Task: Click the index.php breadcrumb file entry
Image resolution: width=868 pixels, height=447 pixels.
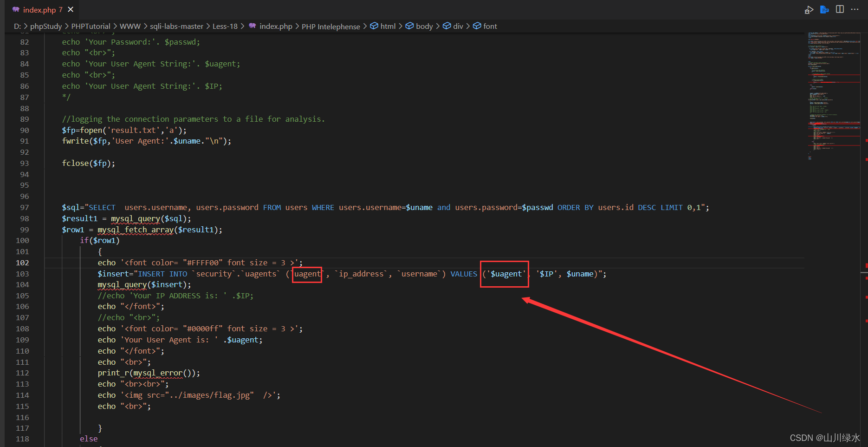Action: click(x=276, y=26)
